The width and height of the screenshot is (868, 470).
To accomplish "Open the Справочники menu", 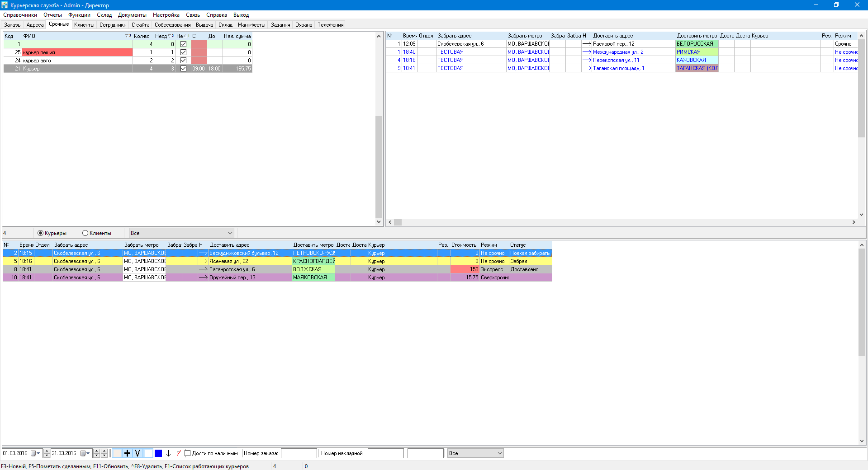I will (20, 15).
